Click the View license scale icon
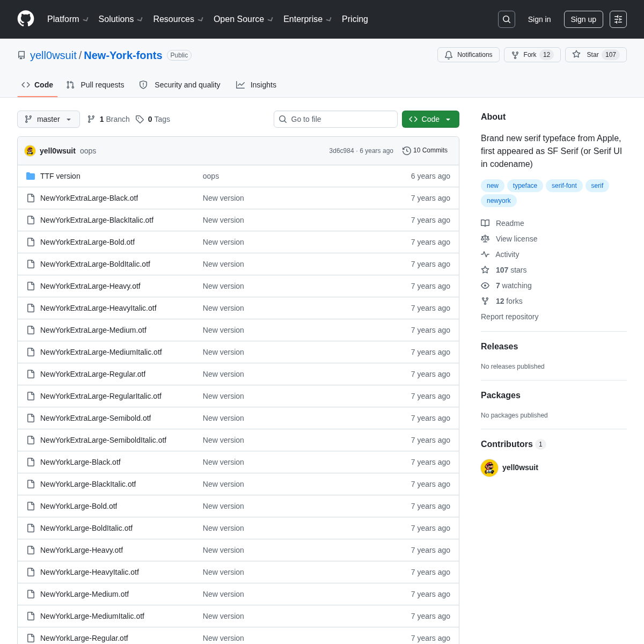 (485, 239)
